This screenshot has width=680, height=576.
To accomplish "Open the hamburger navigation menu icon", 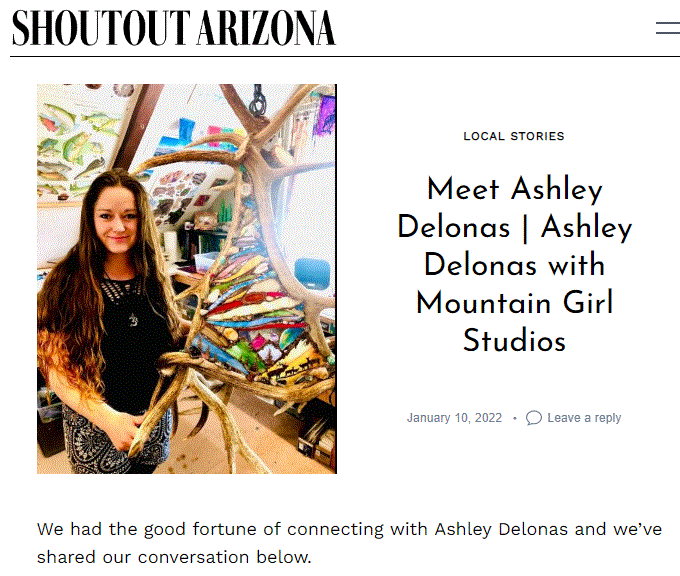I will tap(668, 28).
